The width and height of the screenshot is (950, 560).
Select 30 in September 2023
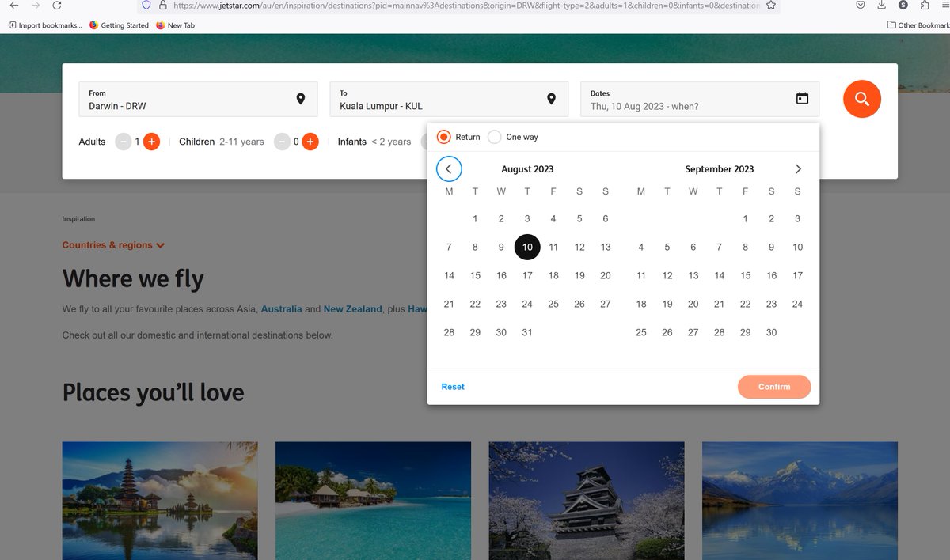tap(771, 332)
